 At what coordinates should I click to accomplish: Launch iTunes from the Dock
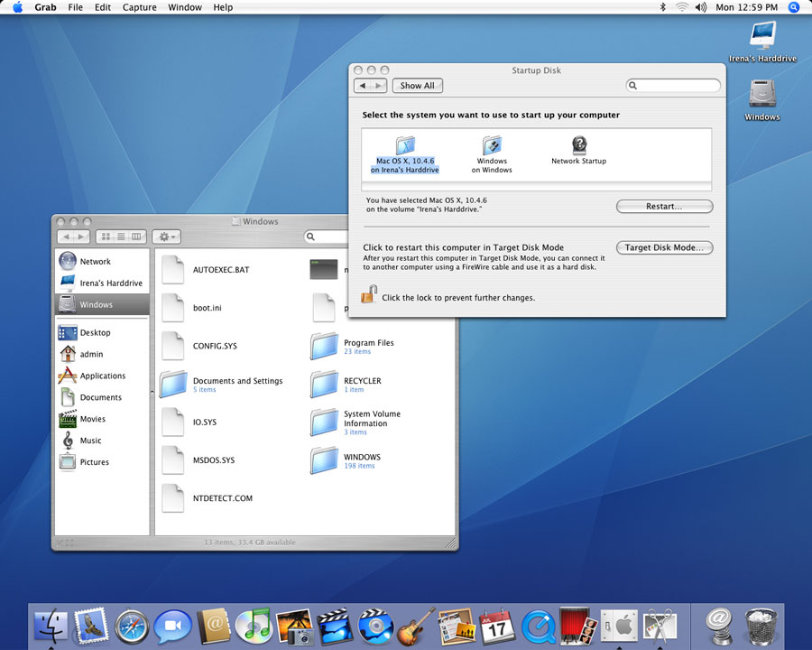pyautogui.click(x=254, y=627)
